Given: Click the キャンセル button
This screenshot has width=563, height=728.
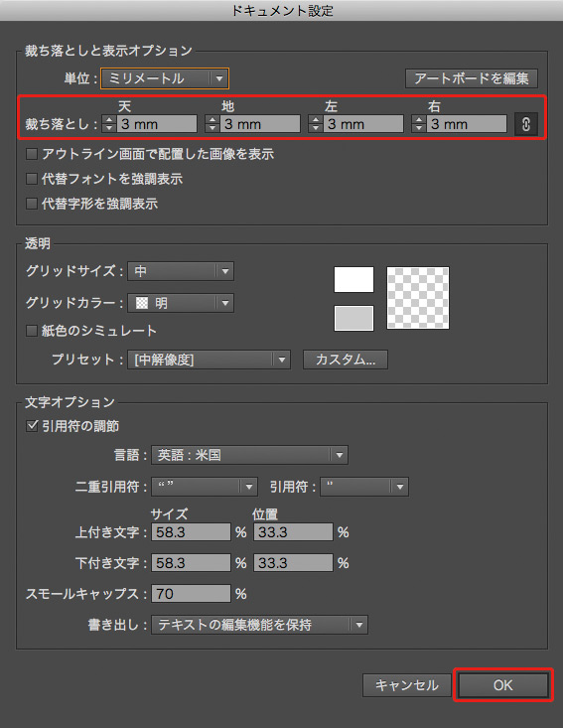Looking at the screenshot, I should [406, 685].
